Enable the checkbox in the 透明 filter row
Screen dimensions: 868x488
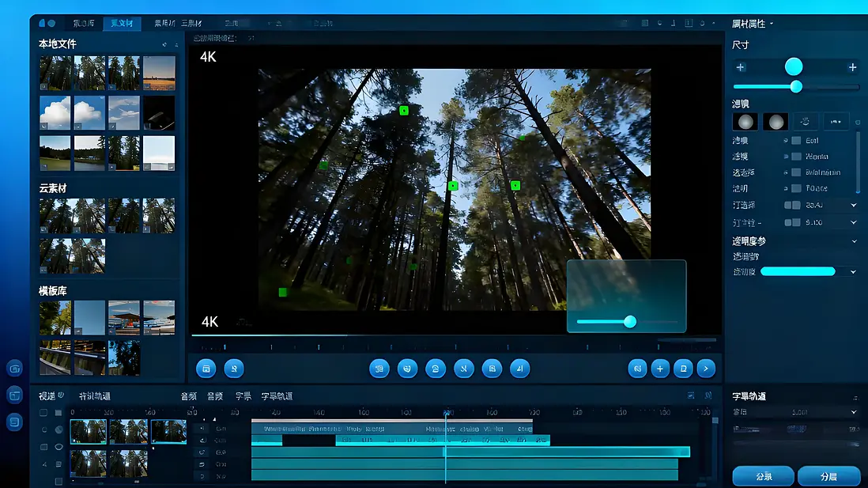tap(796, 188)
